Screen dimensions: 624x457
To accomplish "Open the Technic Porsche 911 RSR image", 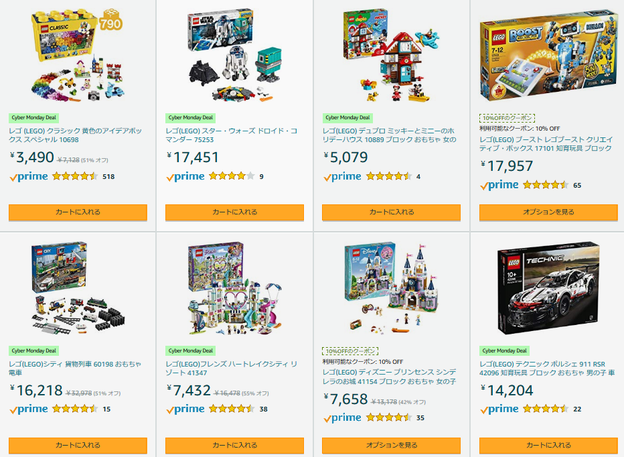I will (548, 288).
